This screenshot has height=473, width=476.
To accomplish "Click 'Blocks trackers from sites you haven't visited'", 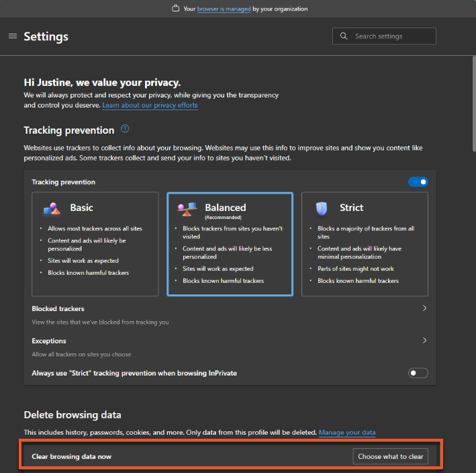I will point(232,232).
